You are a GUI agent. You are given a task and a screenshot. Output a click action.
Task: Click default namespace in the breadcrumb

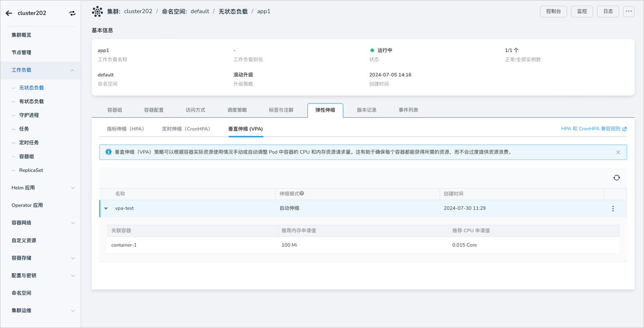pyautogui.click(x=200, y=12)
